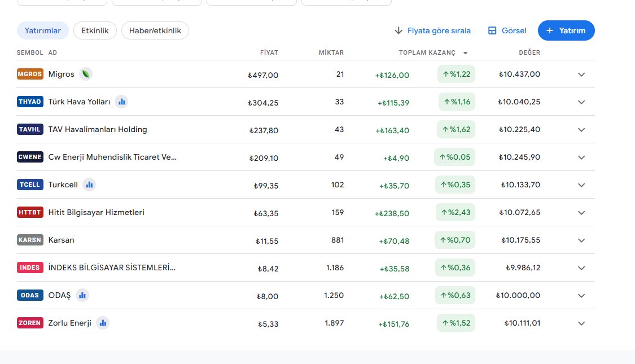Add a new investment with Yatırım button
Screen dimensions: 635x364
566,31
